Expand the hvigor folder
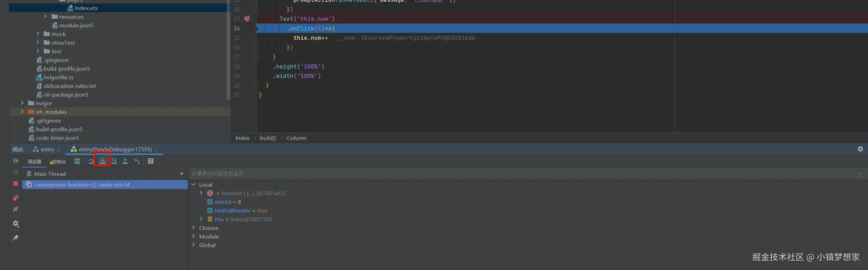This screenshot has height=270, width=868. click(22, 103)
